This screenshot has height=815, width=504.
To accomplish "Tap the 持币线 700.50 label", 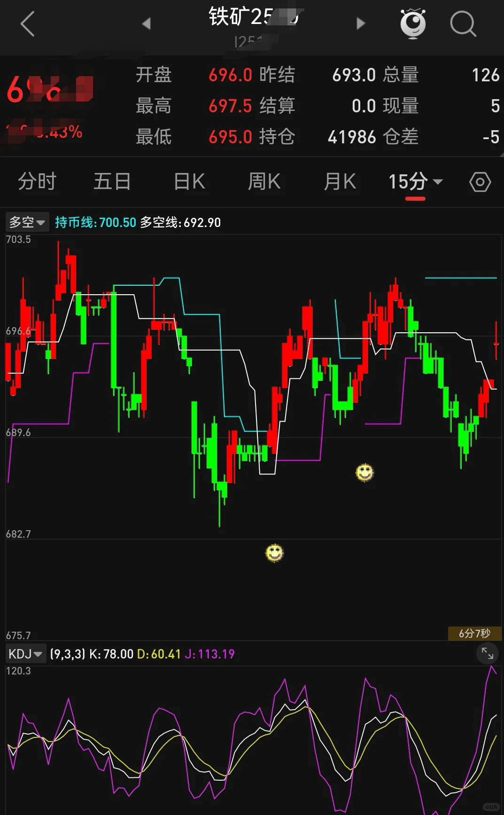I will tap(95, 222).
